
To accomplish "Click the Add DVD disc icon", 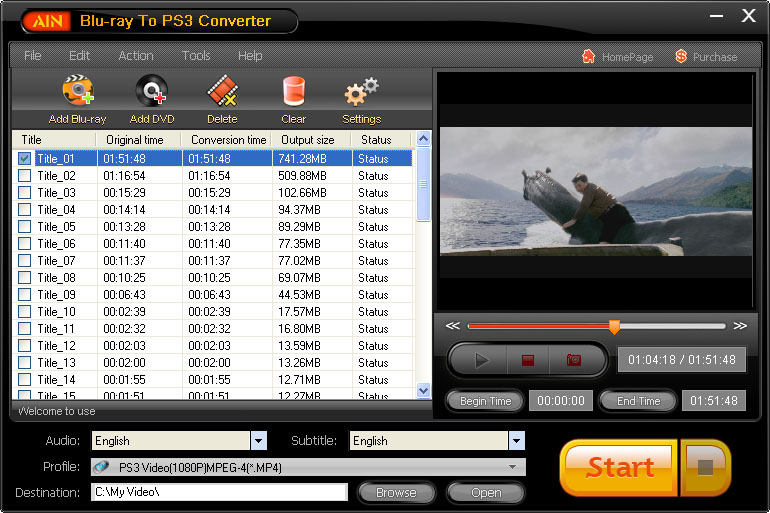I will tap(152, 90).
